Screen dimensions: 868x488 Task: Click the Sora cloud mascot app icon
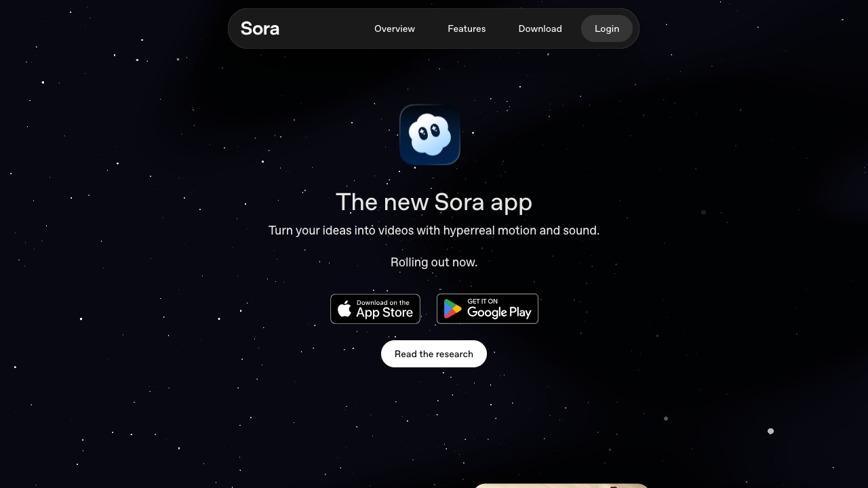tap(430, 135)
